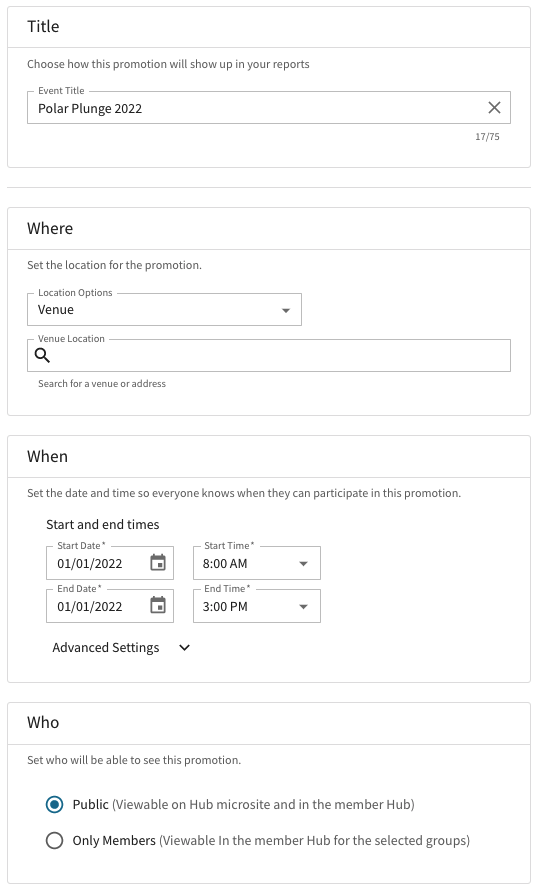Focus the Venue Location search field
540x891 pixels.
pos(269,356)
